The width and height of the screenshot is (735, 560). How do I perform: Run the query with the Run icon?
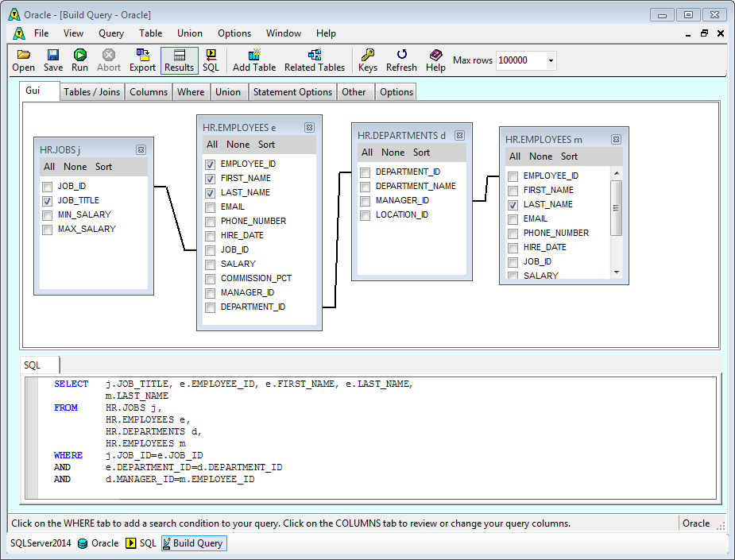pyautogui.click(x=79, y=60)
